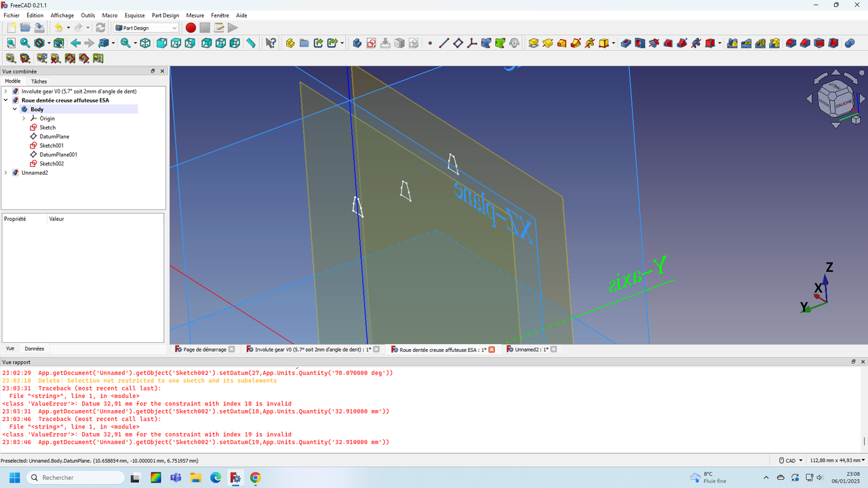Click the navigation cube

(835, 99)
